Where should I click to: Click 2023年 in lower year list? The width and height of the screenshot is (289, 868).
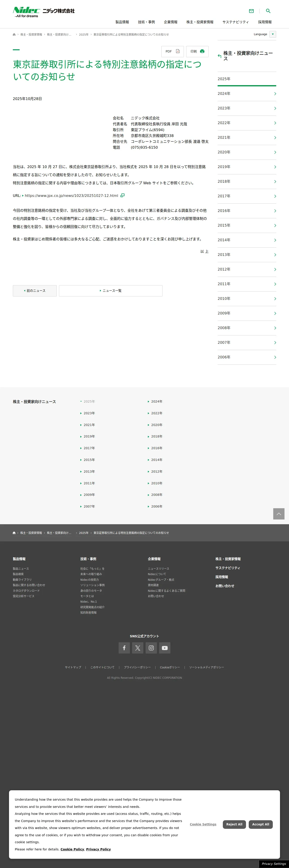tap(89, 413)
